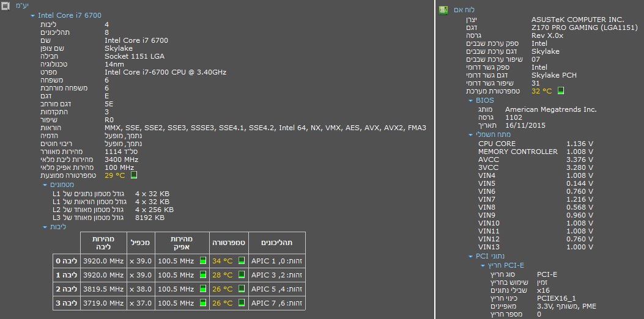The height and width of the screenshot is (319, 644).
Task: Click the x 37.0 multiplier cell
Action: pos(141,303)
